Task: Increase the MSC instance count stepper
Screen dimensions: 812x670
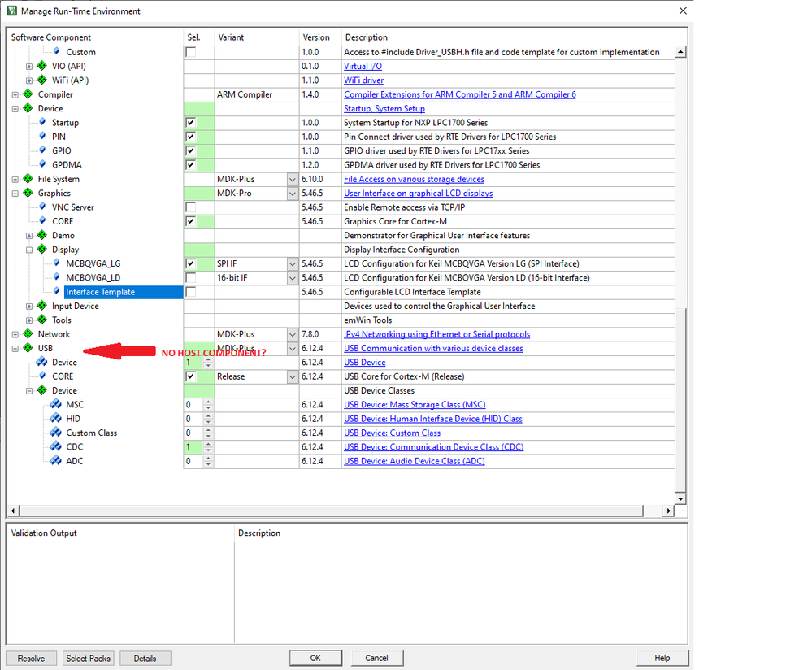Action: click(208, 401)
